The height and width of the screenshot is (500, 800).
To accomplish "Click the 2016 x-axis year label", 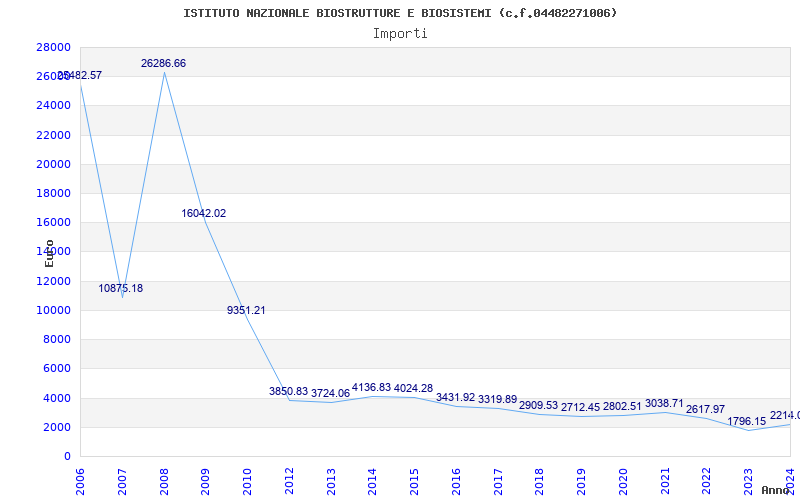I will click(456, 482).
